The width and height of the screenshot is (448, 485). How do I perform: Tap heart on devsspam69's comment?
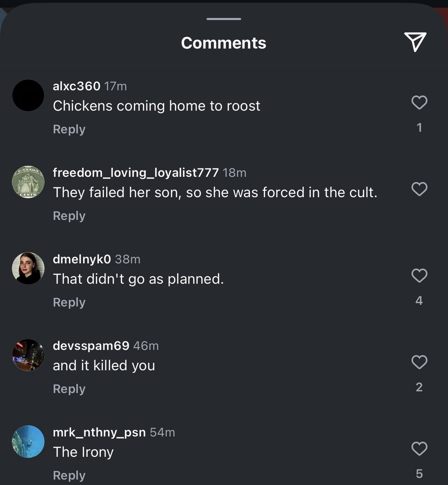tap(419, 362)
